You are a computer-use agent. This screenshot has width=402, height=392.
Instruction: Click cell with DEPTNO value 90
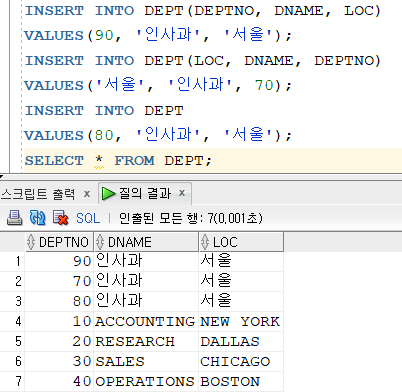click(x=59, y=261)
